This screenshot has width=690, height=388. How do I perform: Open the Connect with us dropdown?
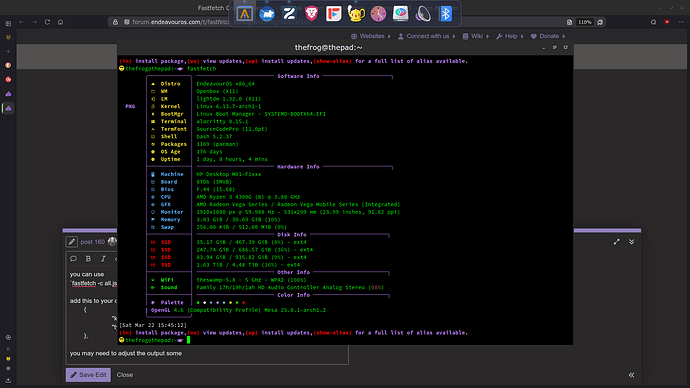[426, 36]
